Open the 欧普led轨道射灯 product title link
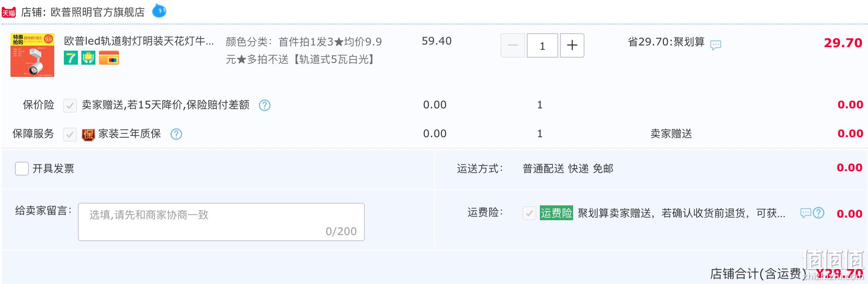 139,41
